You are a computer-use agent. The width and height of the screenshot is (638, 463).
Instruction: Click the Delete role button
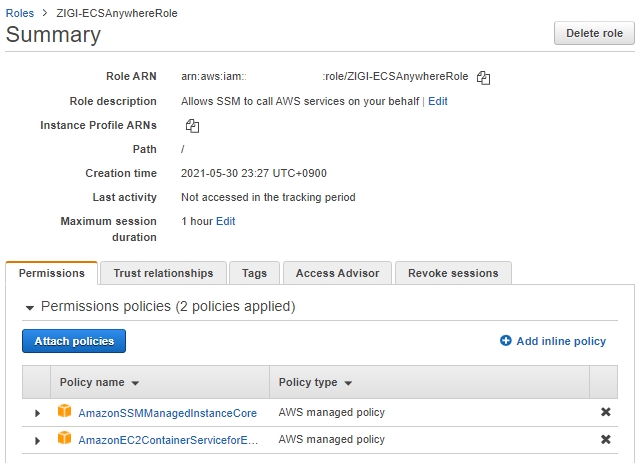[x=594, y=33]
